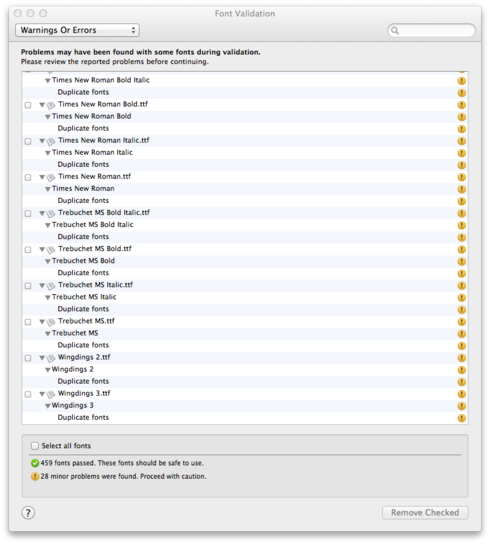The image size is (490, 544).
Task: Tick the checkbox for Trebuchet MS Bold.ttf
Action: coord(28,249)
